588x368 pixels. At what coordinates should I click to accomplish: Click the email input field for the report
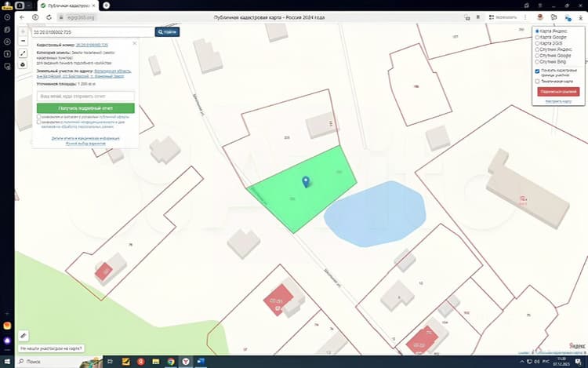click(x=85, y=96)
